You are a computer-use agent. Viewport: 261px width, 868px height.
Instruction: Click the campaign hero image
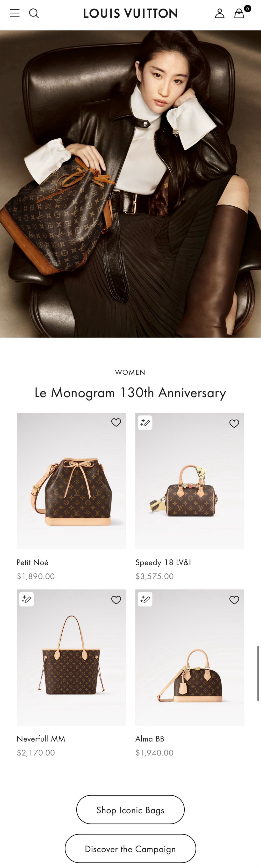click(x=130, y=184)
